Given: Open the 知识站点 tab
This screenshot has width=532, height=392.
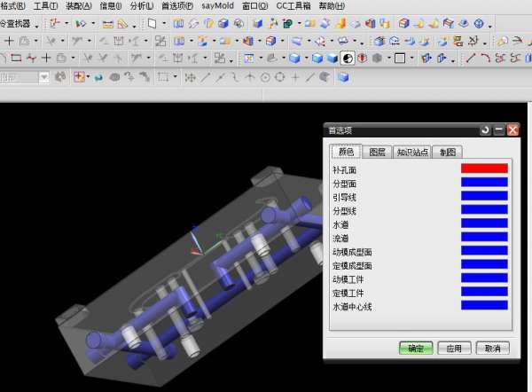Looking at the screenshot, I should tap(412, 152).
